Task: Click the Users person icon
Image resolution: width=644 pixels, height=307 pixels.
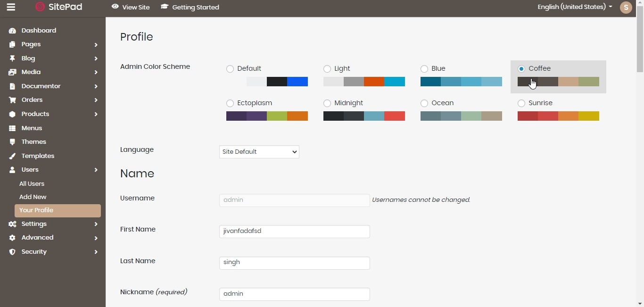Action: [x=12, y=170]
